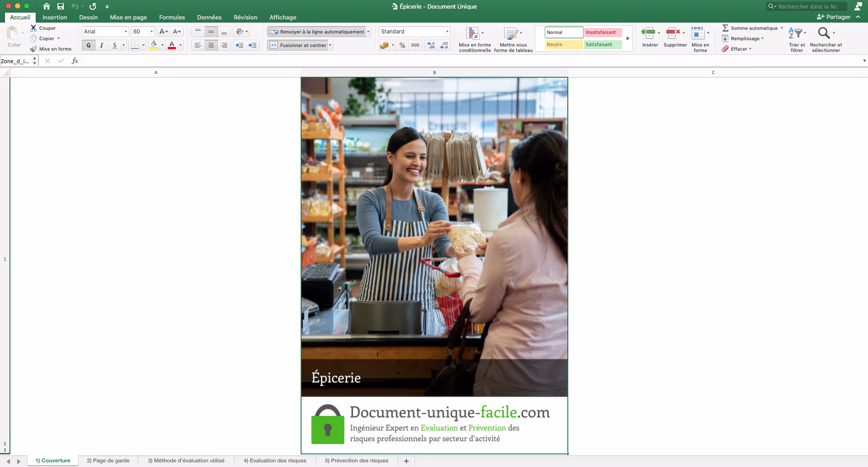Increase font size with the big A
868x467 pixels.
point(164,32)
